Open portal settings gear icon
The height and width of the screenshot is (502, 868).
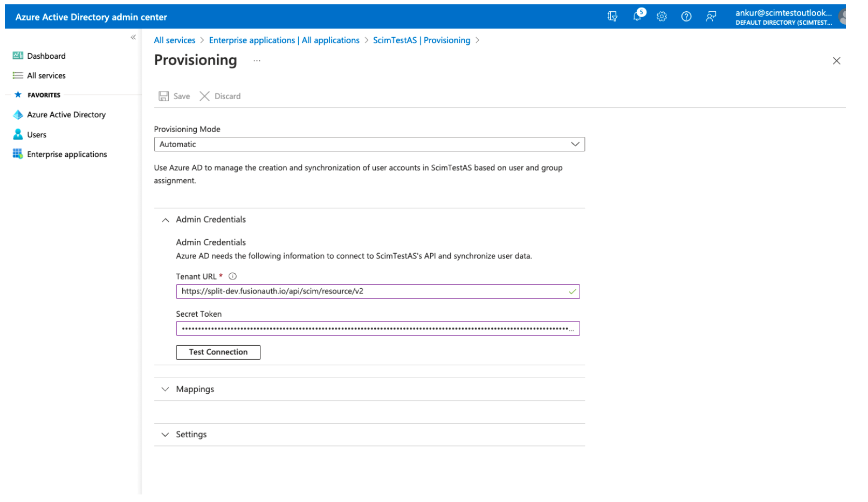click(x=662, y=17)
